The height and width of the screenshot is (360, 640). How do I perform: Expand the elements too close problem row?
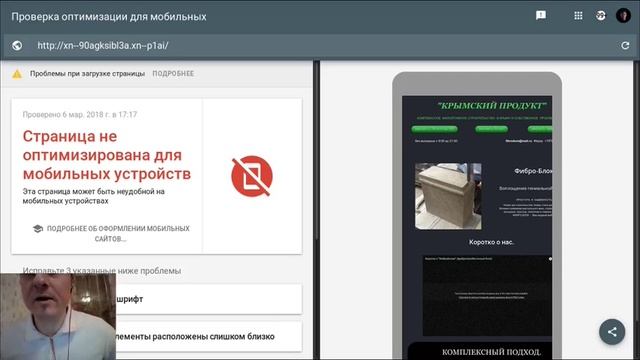(x=209, y=337)
